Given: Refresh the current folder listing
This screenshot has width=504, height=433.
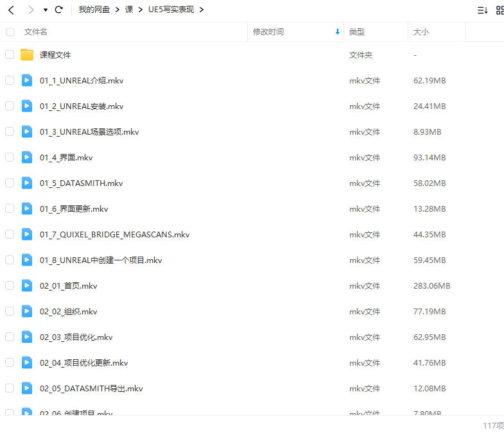Looking at the screenshot, I should [59, 10].
